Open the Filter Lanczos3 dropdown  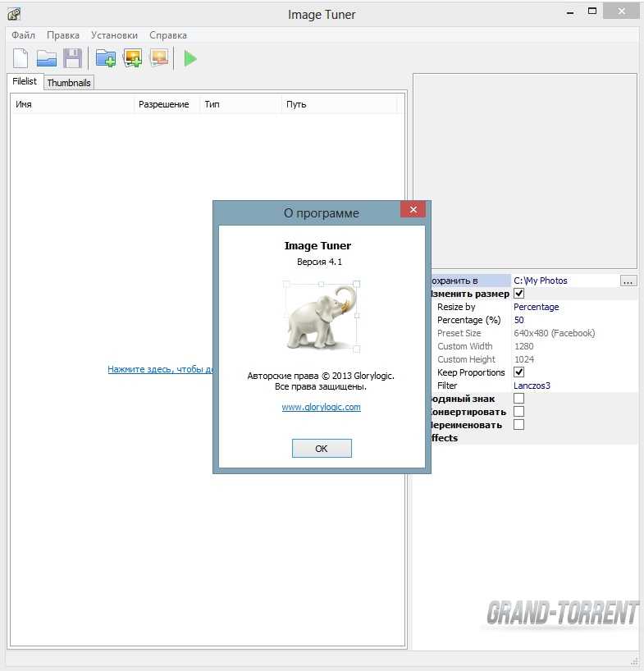[x=574, y=386]
